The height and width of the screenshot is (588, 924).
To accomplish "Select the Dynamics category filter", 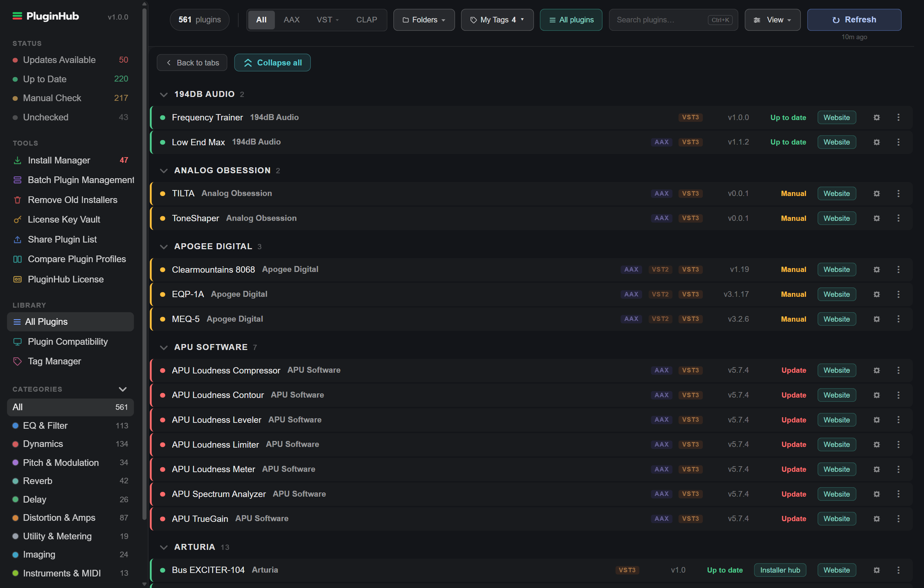I will (x=70, y=444).
